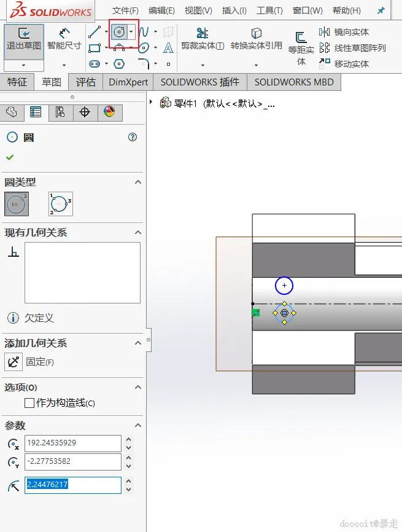Image resolution: width=402 pixels, height=532 pixels.
Task: Open the 插入(I) menu
Action: click(234, 10)
